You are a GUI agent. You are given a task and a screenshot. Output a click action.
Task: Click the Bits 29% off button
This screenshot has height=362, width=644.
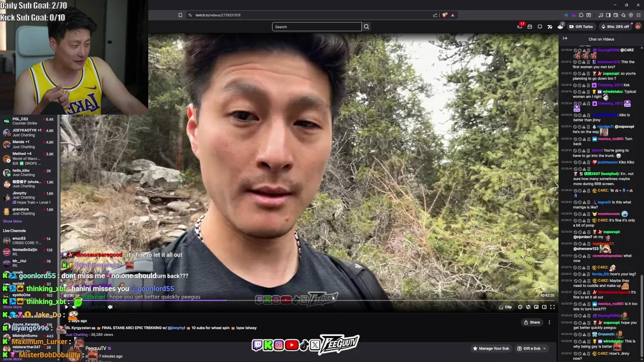click(x=615, y=27)
